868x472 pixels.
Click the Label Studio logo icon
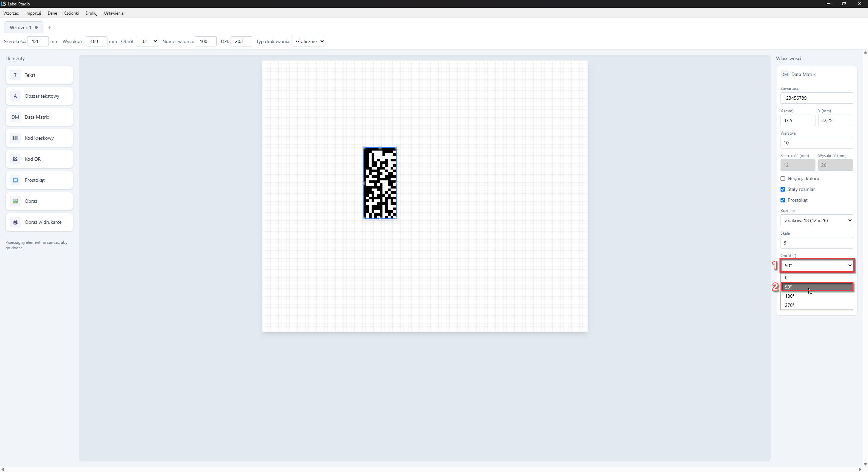point(3,4)
